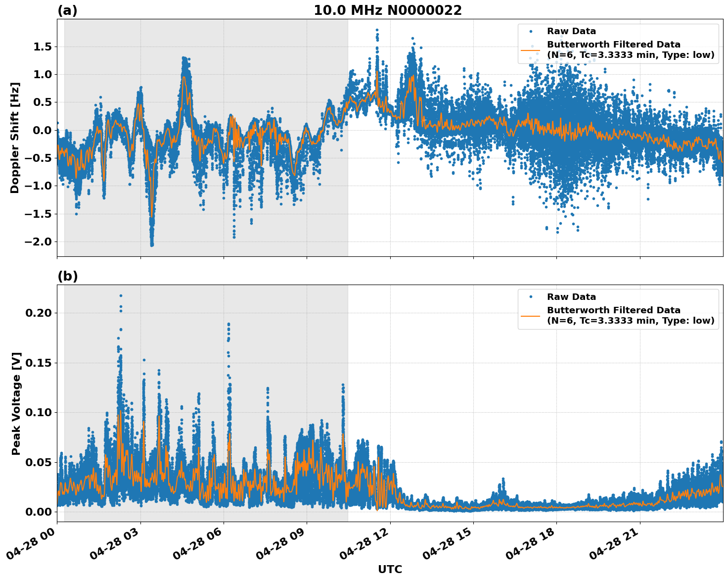
Task: Click the panel label (b)
Action: coord(67,276)
